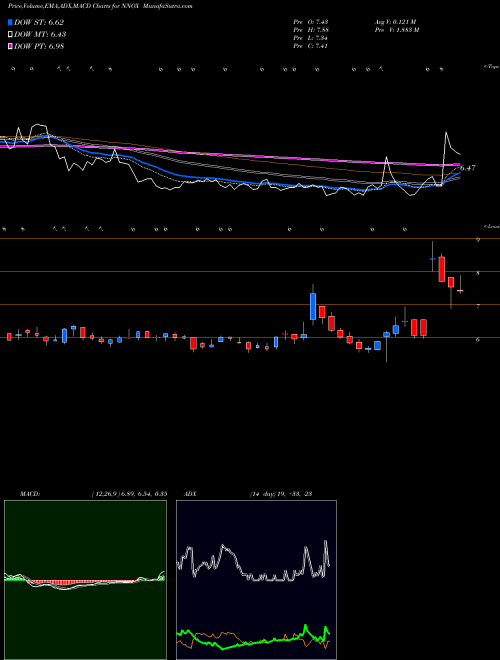Click the blue DOW ST legend swatch
500x660 pixels.
tap(10, 23)
